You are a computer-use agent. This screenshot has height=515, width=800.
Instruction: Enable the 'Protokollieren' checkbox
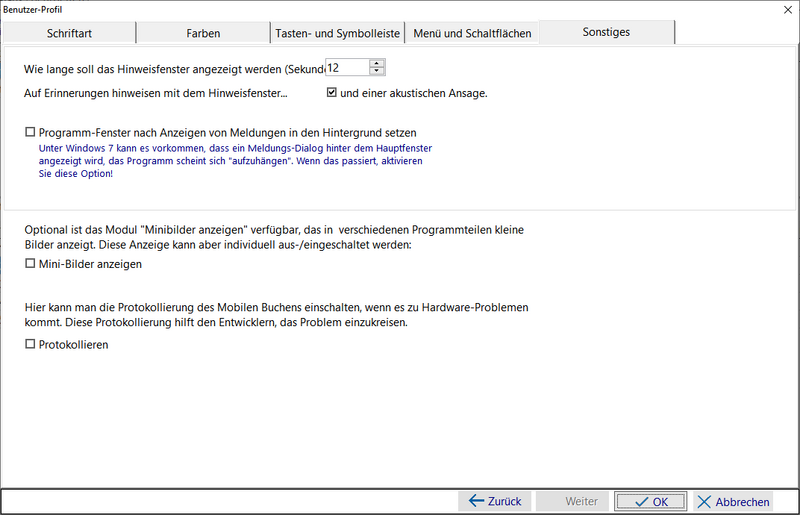pyautogui.click(x=30, y=344)
